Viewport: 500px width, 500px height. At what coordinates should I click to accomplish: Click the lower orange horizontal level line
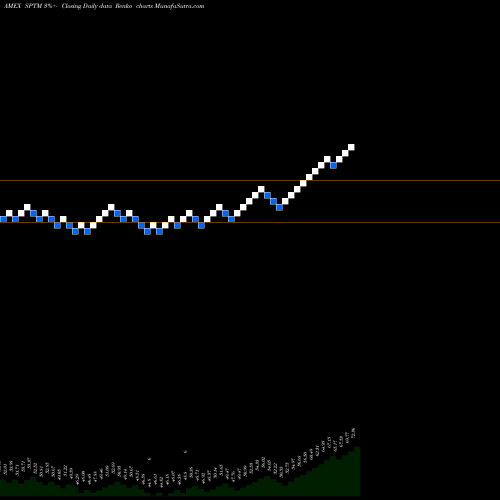click(250, 222)
